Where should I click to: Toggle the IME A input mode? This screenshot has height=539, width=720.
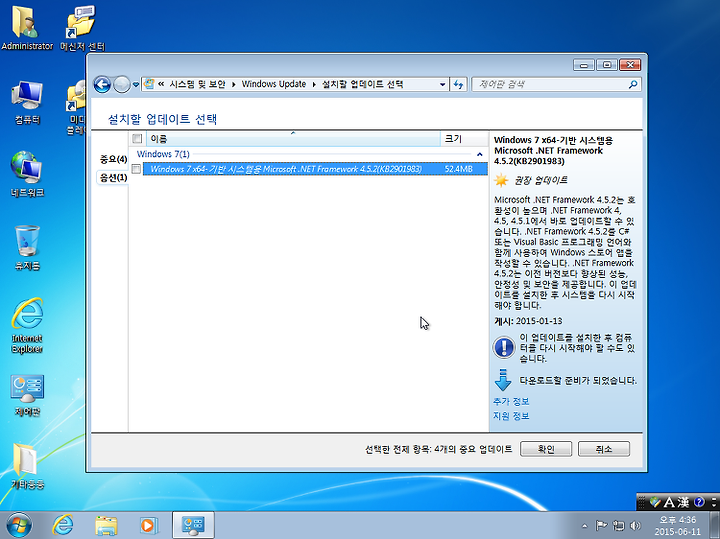pyautogui.click(x=669, y=503)
